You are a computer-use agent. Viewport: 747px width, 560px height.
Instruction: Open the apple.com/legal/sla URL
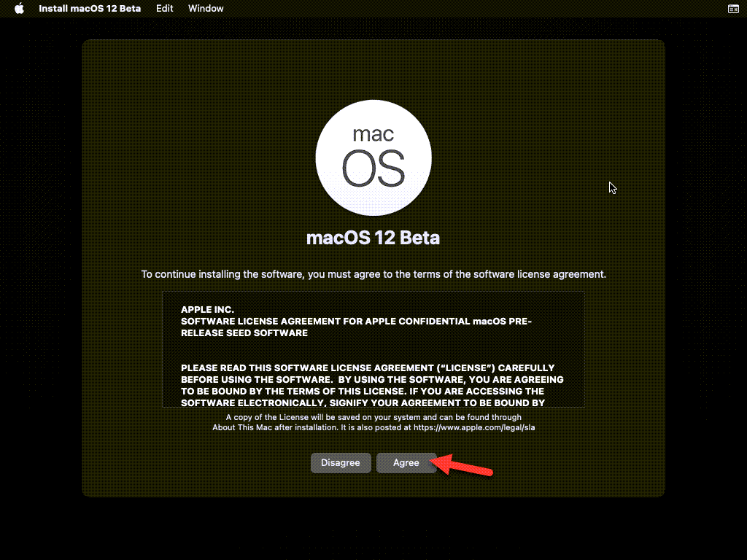click(x=474, y=427)
